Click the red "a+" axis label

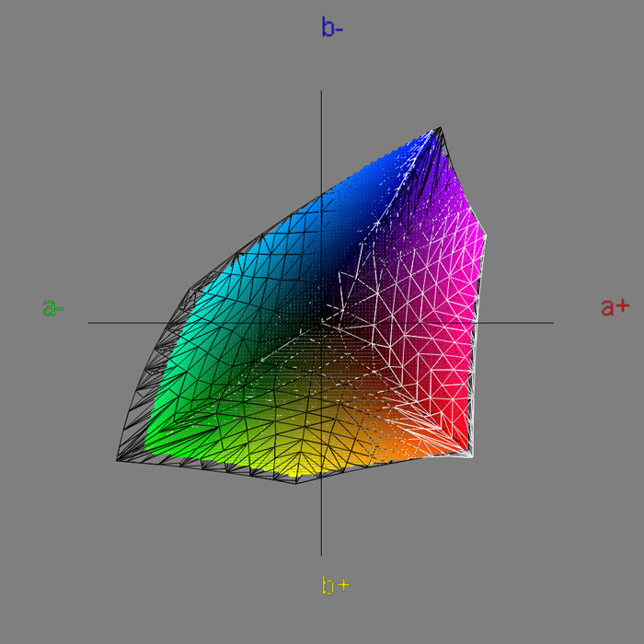tap(615, 306)
